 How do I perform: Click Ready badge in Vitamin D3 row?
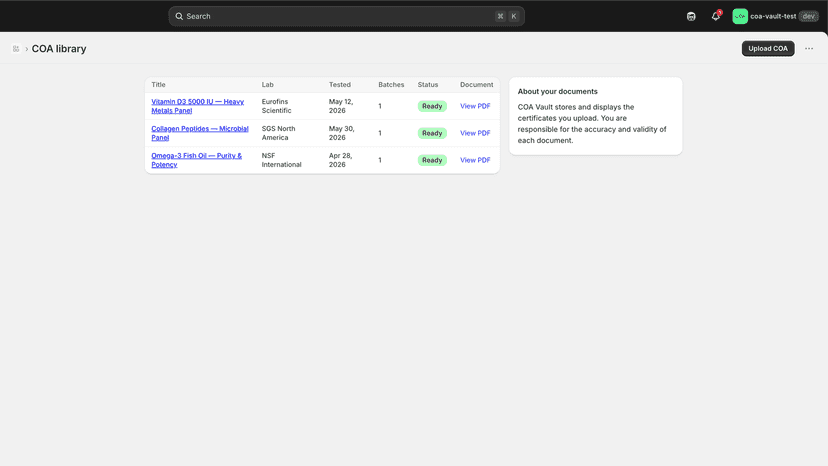point(432,106)
